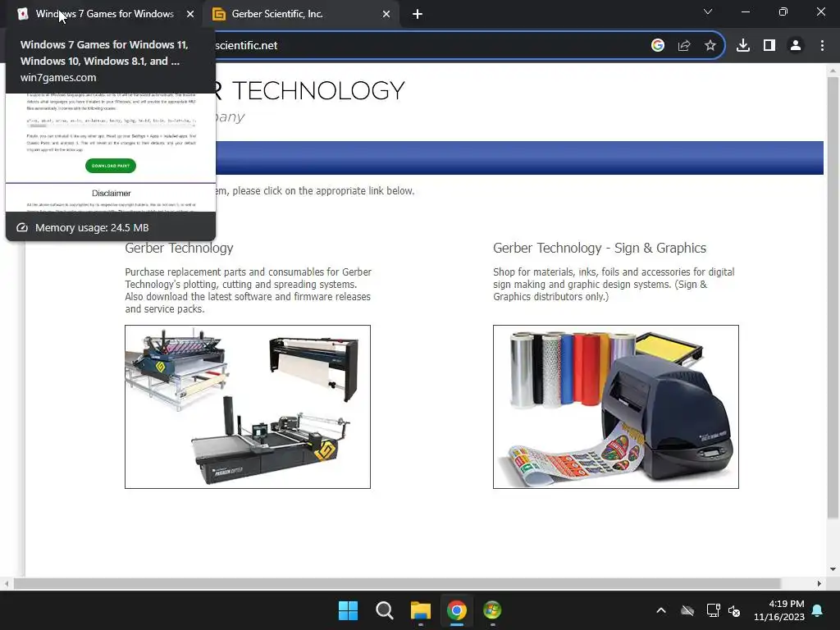Click the tab preview page thumbnail

(x=111, y=153)
